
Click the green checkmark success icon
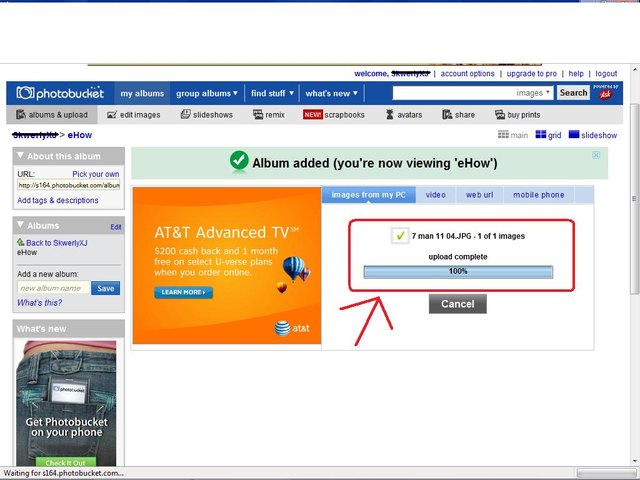point(239,160)
